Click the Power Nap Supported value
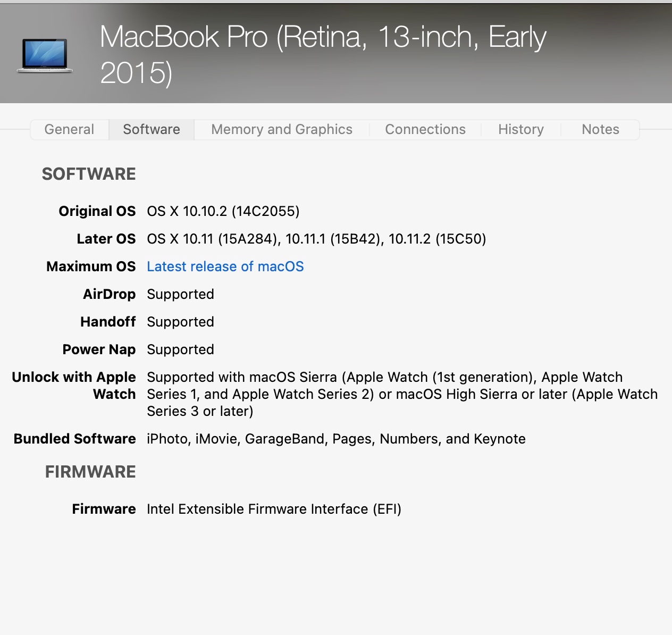This screenshot has width=672, height=635. click(180, 349)
